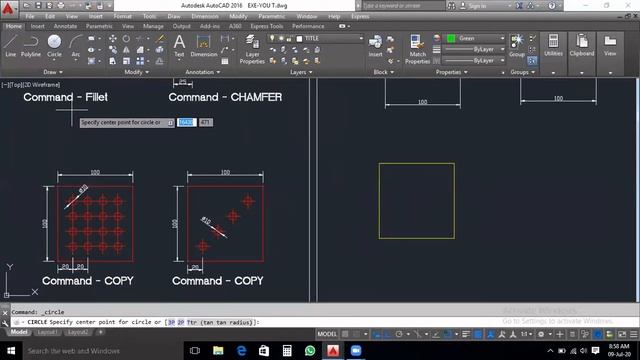Open the Utilities panel dropdown
The width and height of the screenshot is (640, 360).
tap(553, 73)
